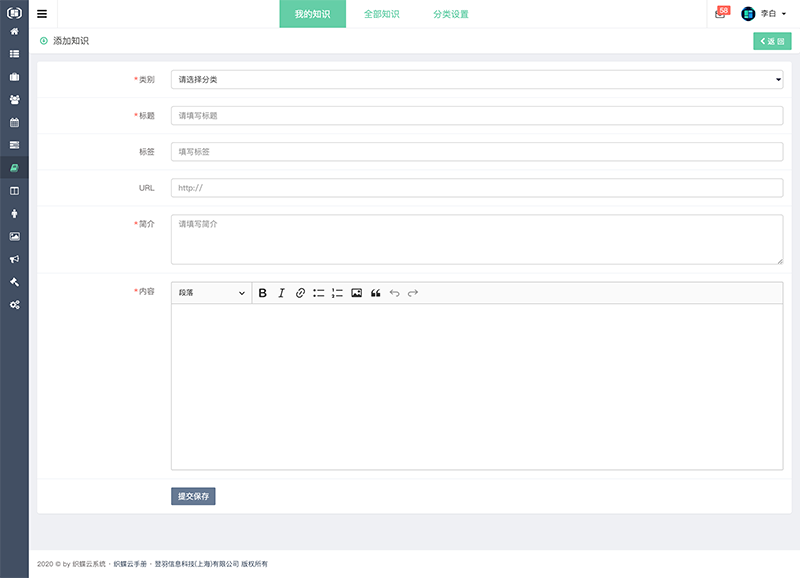Open the 李白 user account menu
800x578 pixels.
(765, 14)
